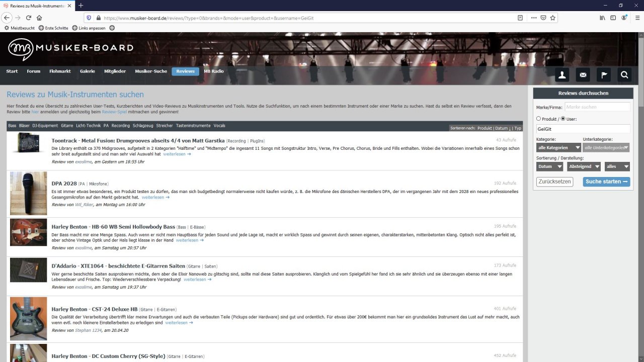644x362 pixels.
Task: Open MB Radio
Action: 214,71
